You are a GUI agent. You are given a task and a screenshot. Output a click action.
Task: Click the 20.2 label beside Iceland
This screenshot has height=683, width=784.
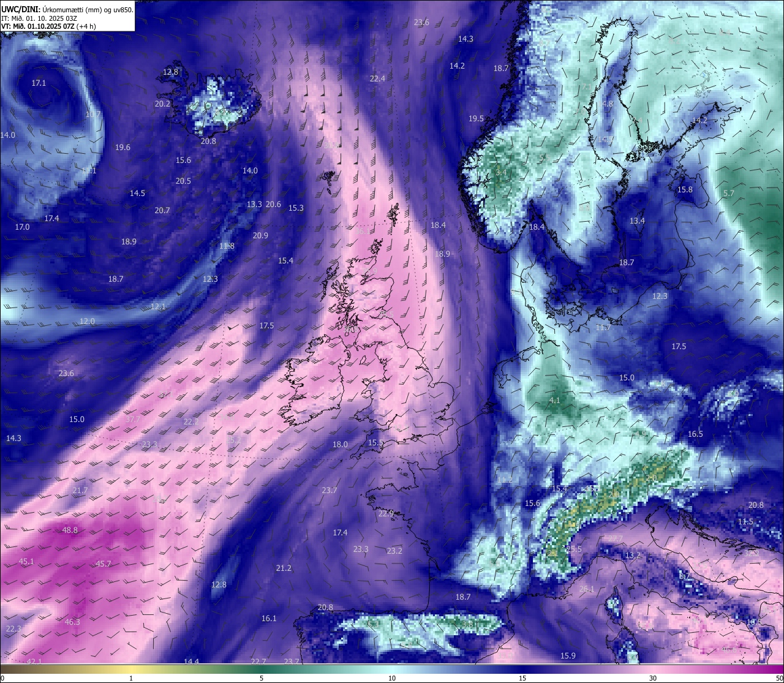pos(162,104)
